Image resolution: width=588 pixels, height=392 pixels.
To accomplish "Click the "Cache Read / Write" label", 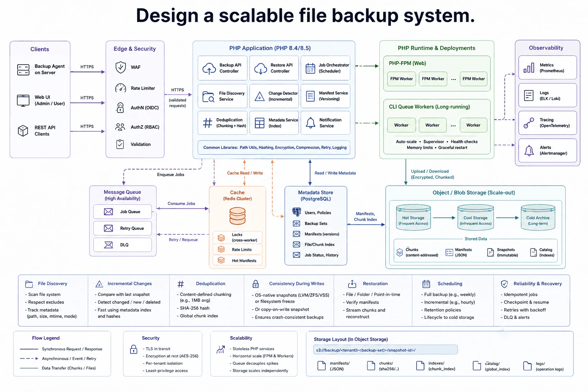I will click(245, 173).
